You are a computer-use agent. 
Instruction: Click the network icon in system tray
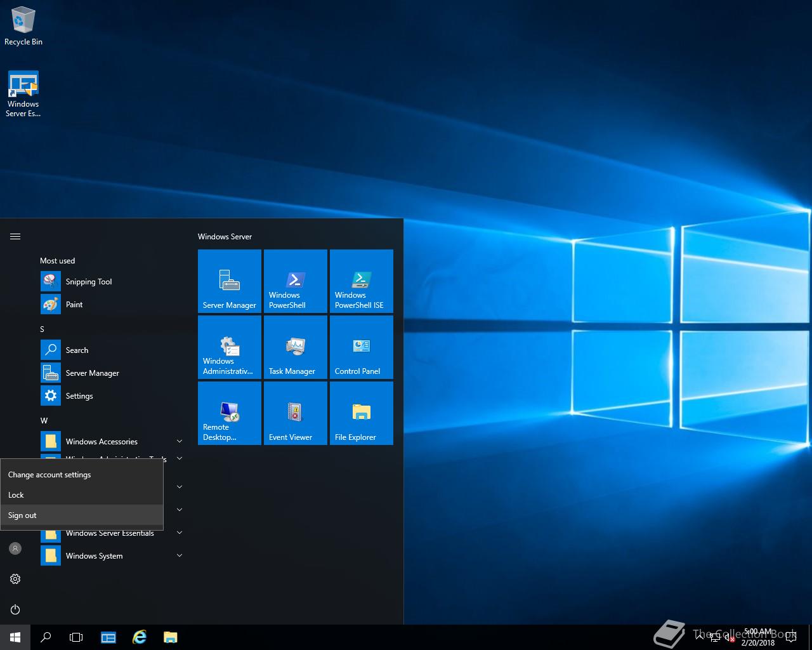point(715,638)
